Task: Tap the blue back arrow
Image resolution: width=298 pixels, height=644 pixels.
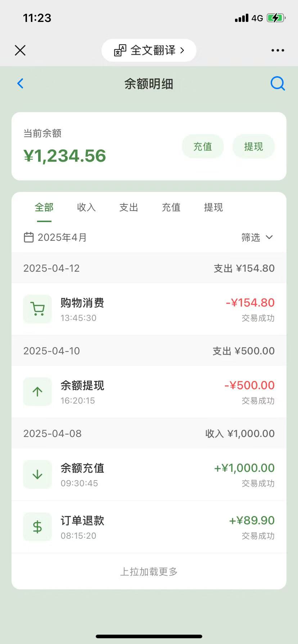Action: (21, 84)
